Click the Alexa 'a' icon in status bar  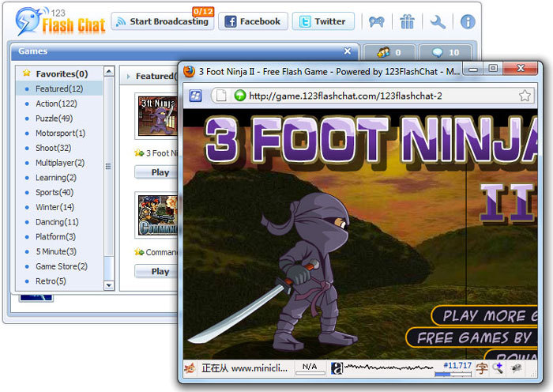(337, 369)
